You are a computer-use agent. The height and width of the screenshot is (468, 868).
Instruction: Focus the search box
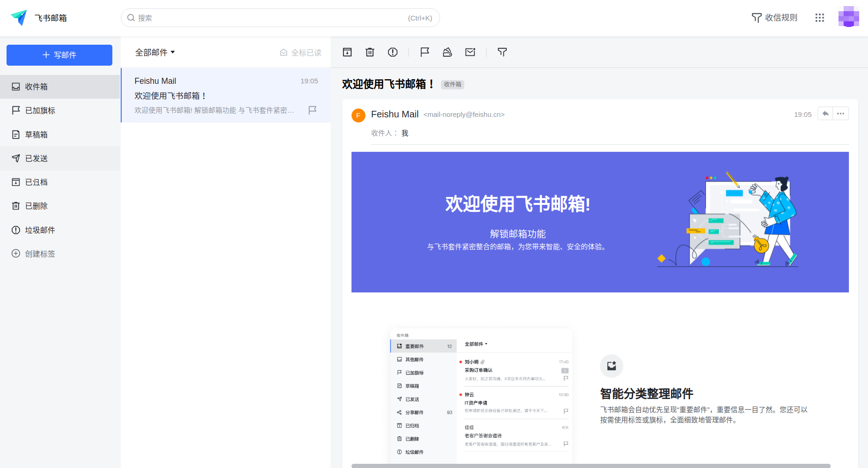coord(280,18)
